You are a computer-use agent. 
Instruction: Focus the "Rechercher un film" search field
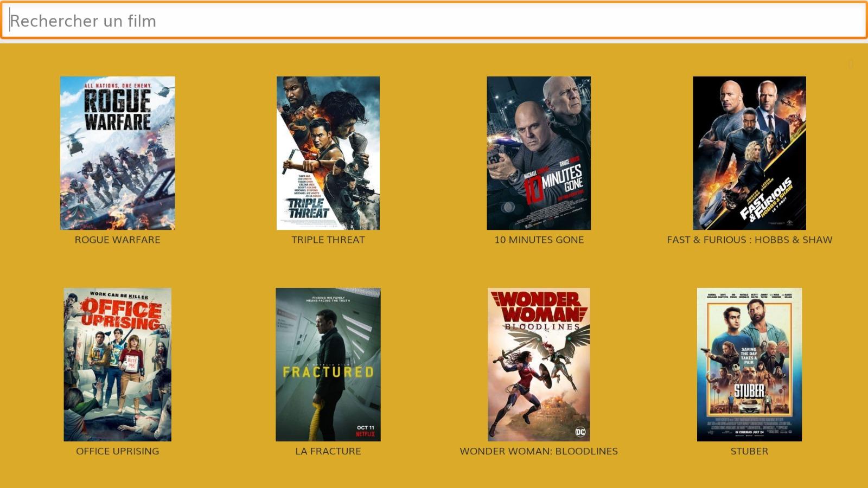[434, 21]
